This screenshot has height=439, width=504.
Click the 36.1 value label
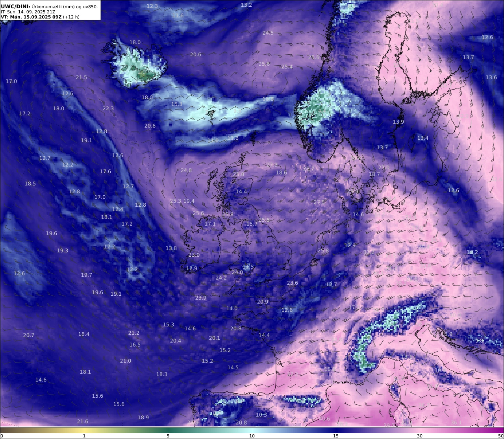point(456,422)
